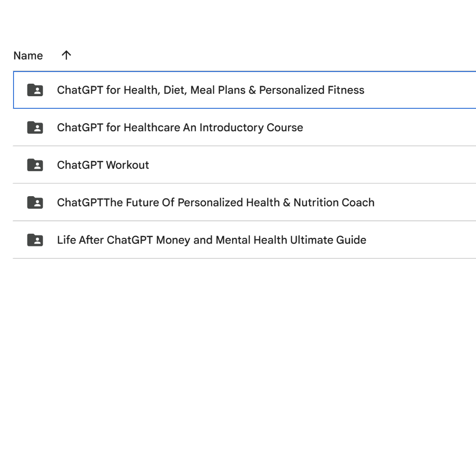The width and height of the screenshot is (476, 476).
Task: Toggle sort order using the upward arrow
Action: [x=66, y=55]
